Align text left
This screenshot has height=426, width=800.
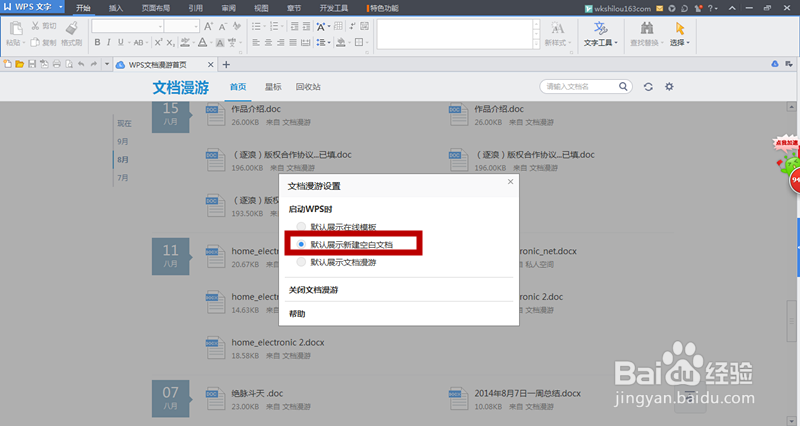click(256, 42)
